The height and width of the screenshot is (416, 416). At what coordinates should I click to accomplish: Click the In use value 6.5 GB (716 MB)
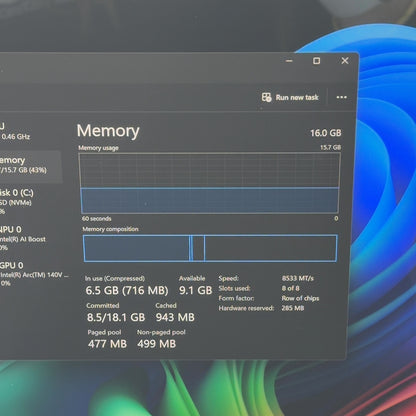pyautogui.click(x=127, y=290)
